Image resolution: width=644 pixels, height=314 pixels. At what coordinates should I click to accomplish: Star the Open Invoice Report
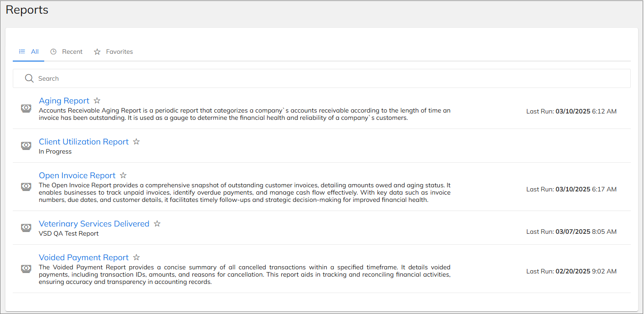tap(123, 175)
